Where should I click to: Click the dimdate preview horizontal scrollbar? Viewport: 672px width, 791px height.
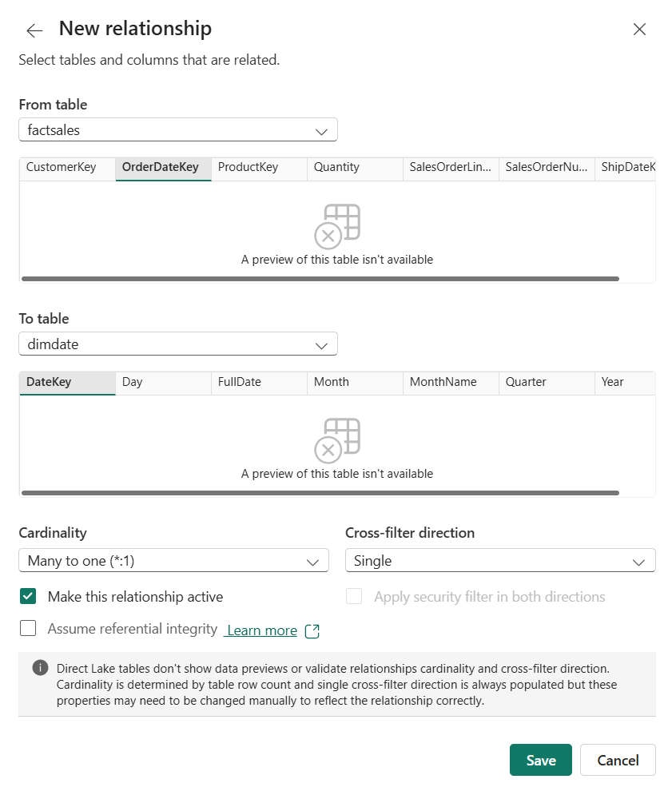(320, 493)
